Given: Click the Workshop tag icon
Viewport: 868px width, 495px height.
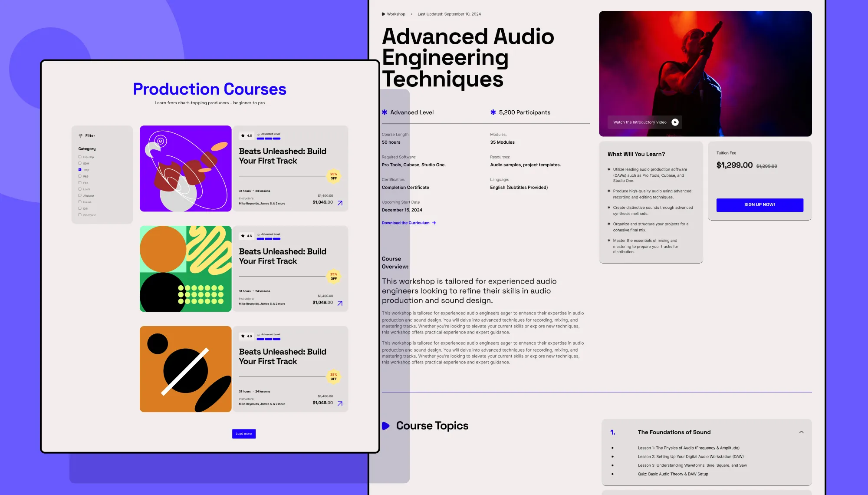Looking at the screenshot, I should 383,14.
